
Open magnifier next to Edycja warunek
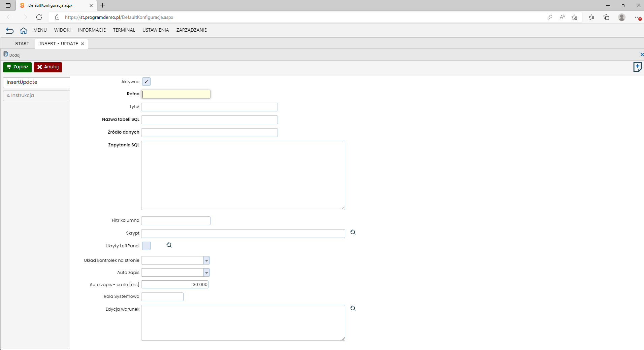click(353, 309)
